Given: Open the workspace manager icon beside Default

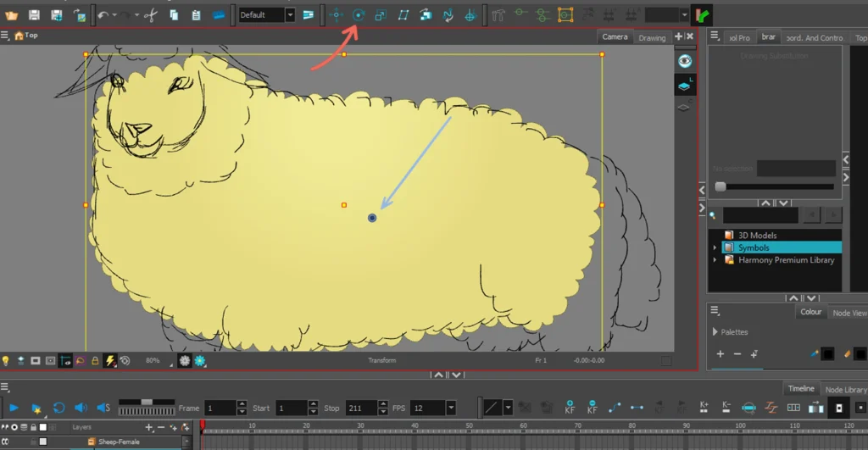Looking at the screenshot, I should [309, 15].
